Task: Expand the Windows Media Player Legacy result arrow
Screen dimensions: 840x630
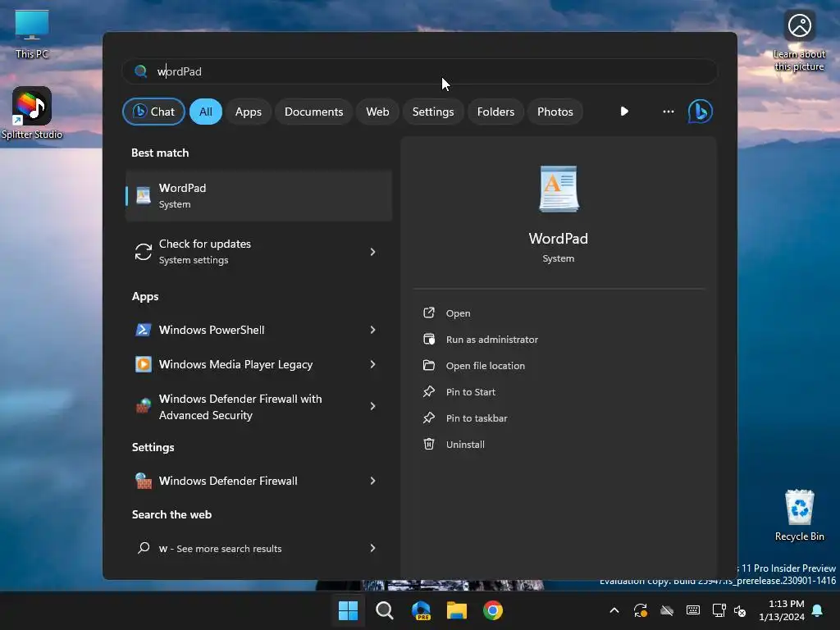Action: (373, 364)
